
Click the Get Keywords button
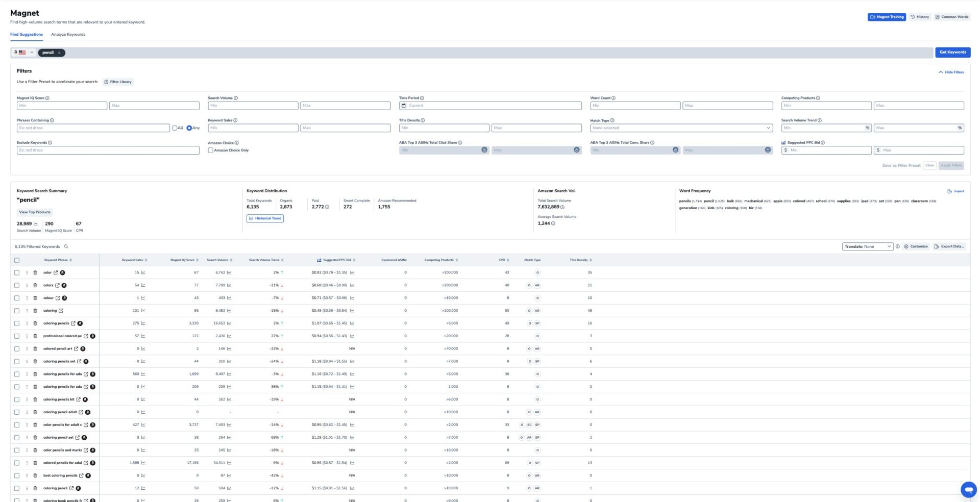(952, 52)
